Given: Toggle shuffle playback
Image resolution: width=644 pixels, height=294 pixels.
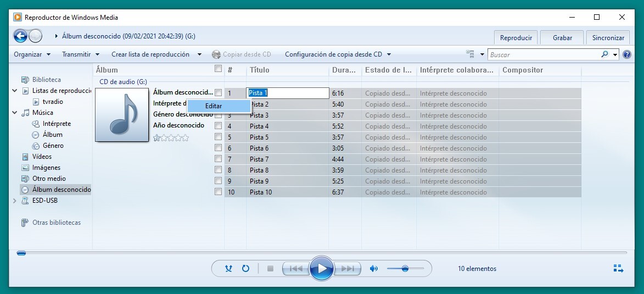Looking at the screenshot, I should pyautogui.click(x=229, y=269).
